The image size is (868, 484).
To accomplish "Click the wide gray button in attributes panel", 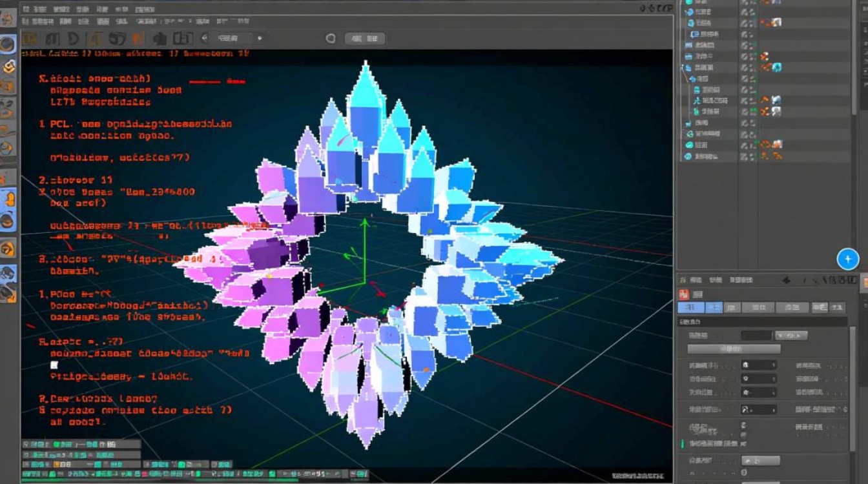I will [x=734, y=349].
